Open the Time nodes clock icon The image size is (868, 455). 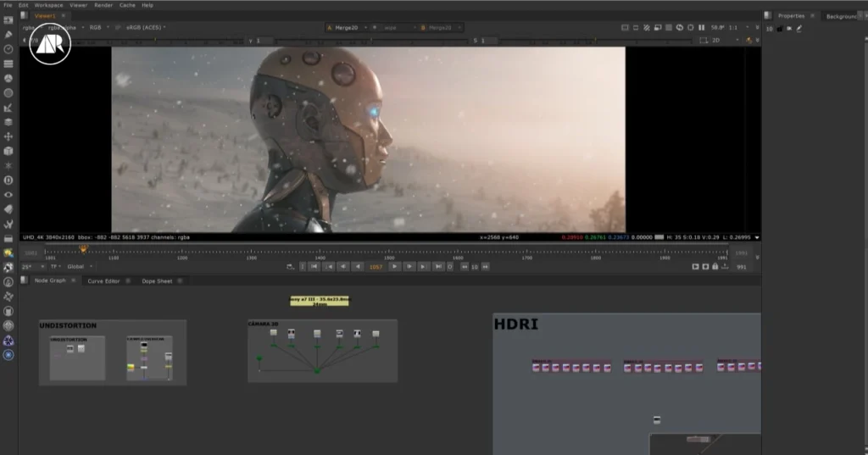[8, 48]
